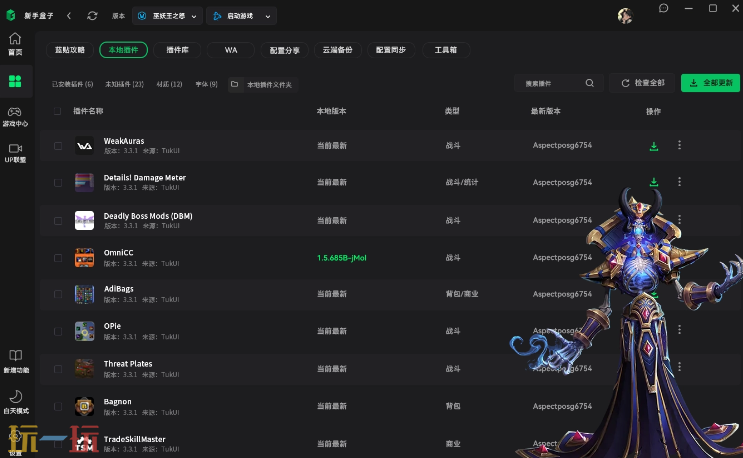Open more options for WeakAuras
The height and width of the screenshot is (458, 743).
tap(680, 145)
